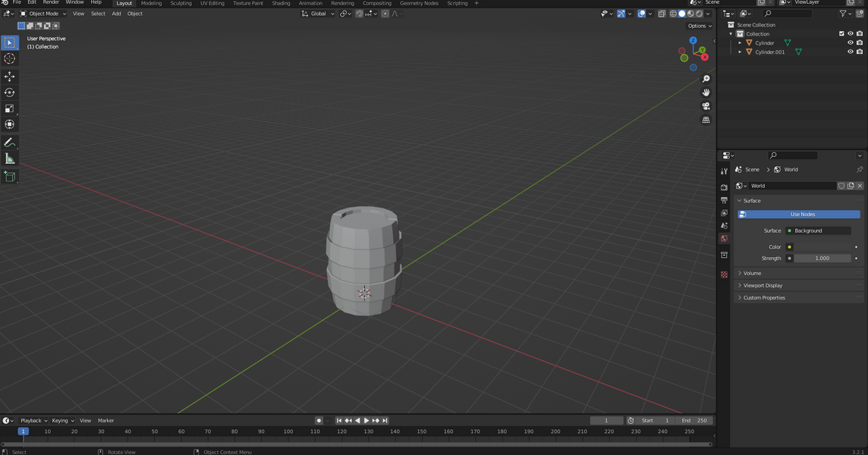Toggle X-ray mode
Image resolution: width=868 pixels, height=455 pixels.
click(662, 14)
